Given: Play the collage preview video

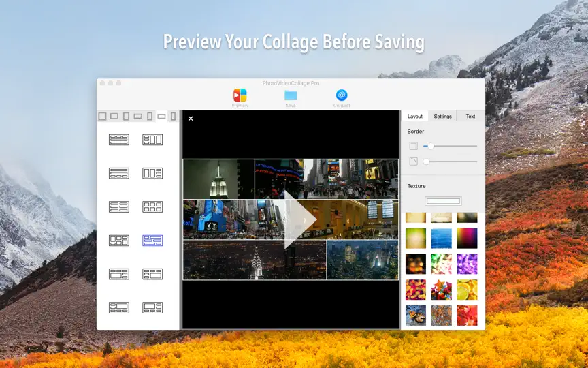Looking at the screenshot, I should click(299, 219).
